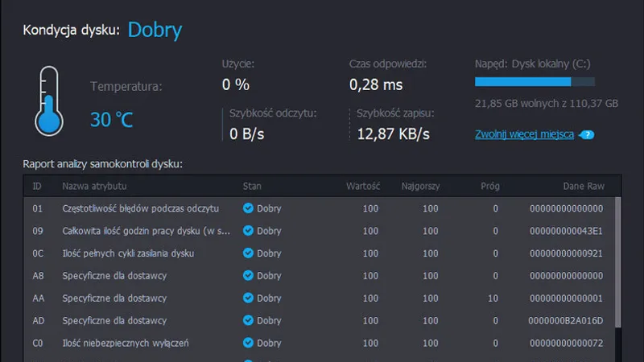Click status check icon for attribute 09

pos(249,231)
